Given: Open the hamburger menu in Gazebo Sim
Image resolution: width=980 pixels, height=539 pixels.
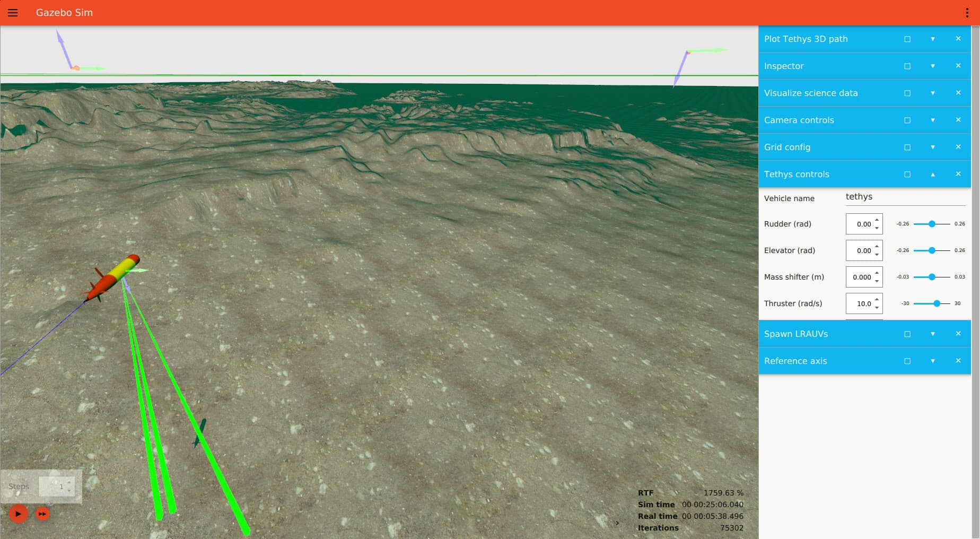Looking at the screenshot, I should [x=13, y=13].
